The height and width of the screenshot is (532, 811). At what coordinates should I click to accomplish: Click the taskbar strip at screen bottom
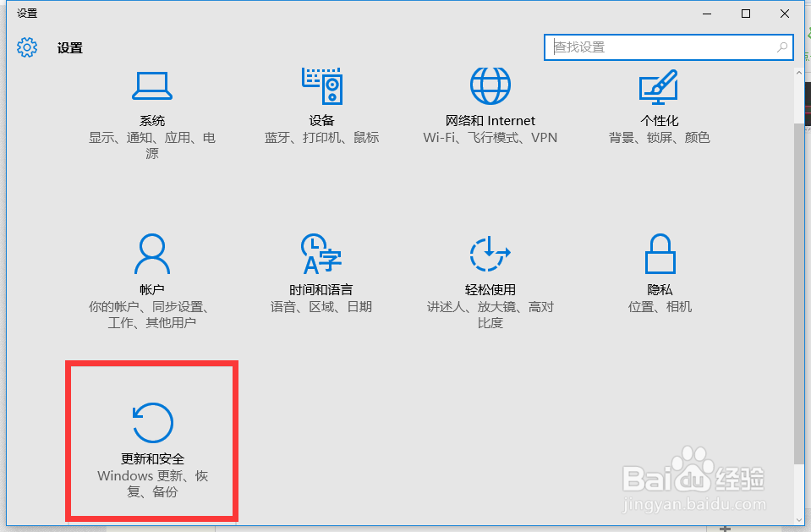(406, 528)
